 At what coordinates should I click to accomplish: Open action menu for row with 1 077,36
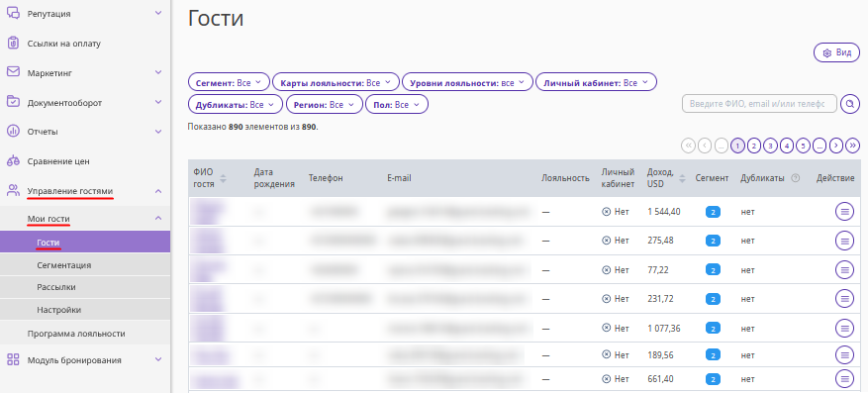pos(844,329)
